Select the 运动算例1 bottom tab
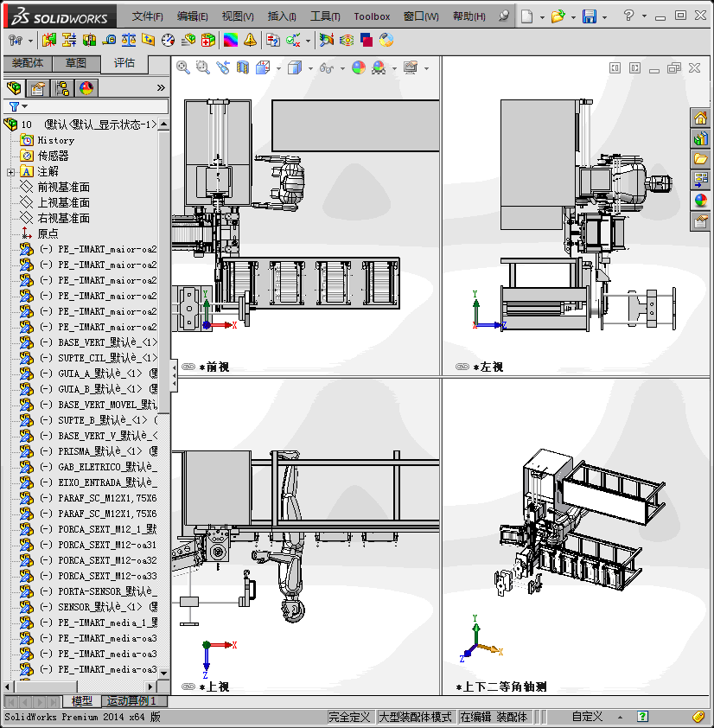The width and height of the screenshot is (714, 728). (x=131, y=701)
